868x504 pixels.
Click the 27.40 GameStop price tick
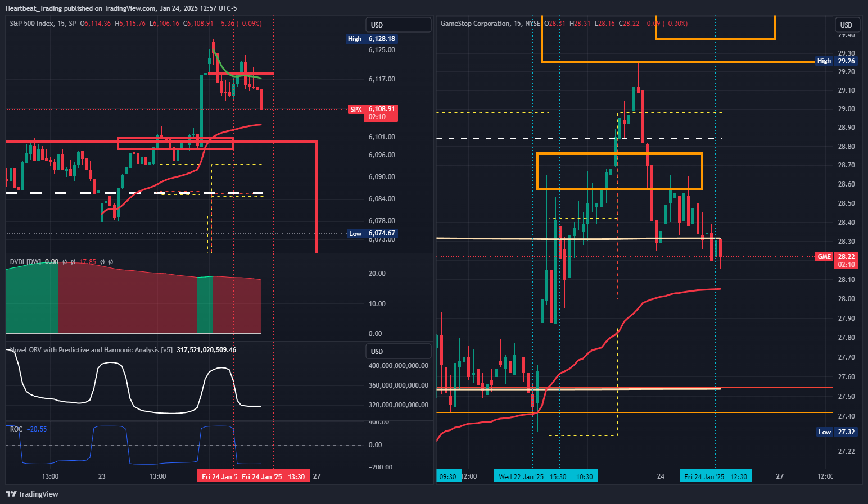(846, 416)
